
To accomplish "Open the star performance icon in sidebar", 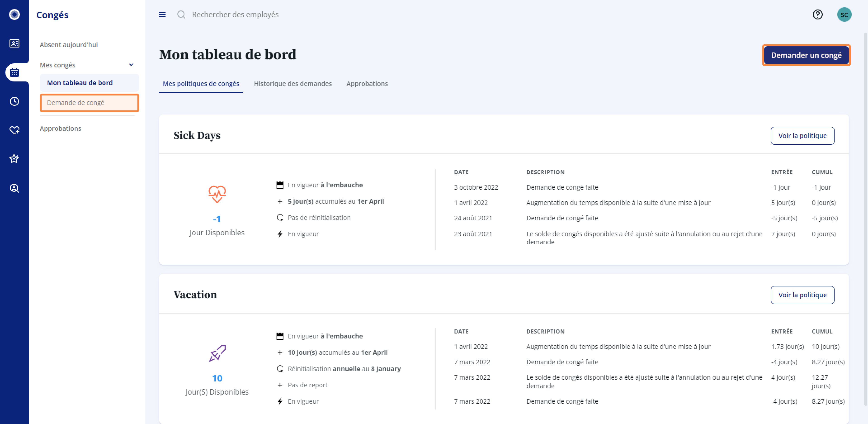I will point(14,159).
